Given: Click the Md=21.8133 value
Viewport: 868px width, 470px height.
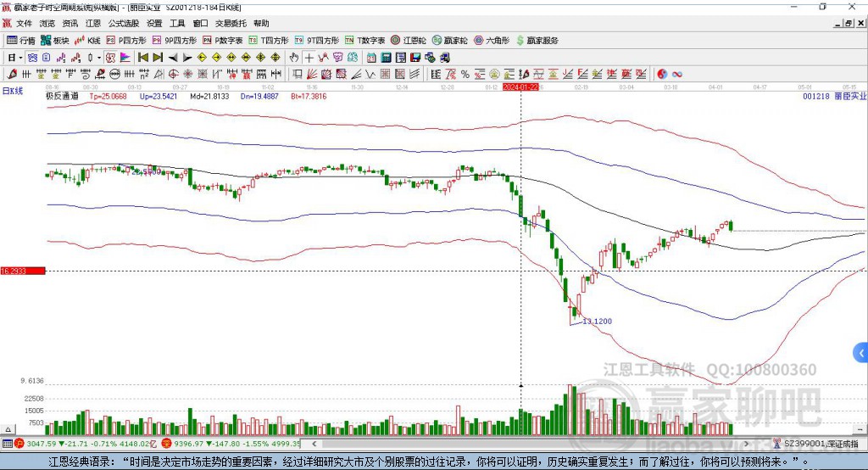Looking at the screenshot, I should 209,96.
